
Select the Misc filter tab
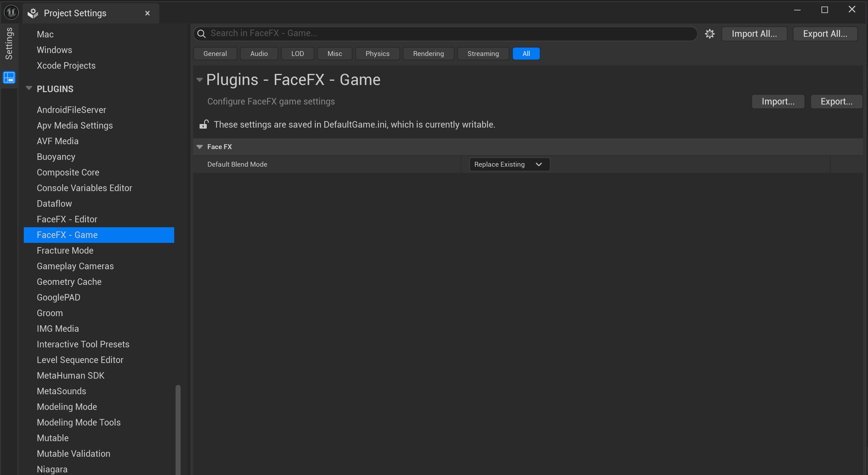click(335, 54)
